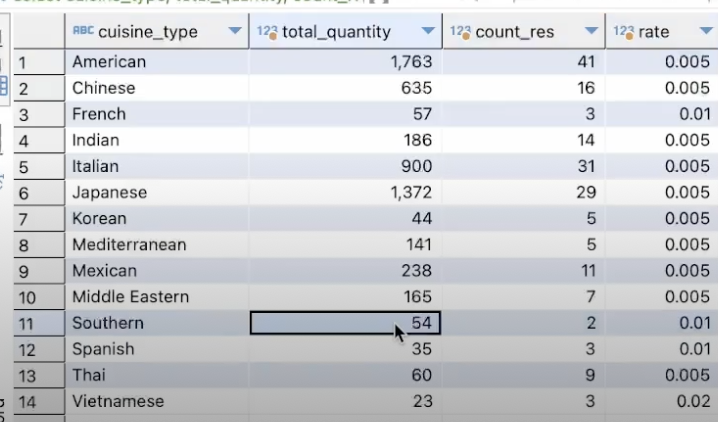Click the French cuisine cell

157,114
